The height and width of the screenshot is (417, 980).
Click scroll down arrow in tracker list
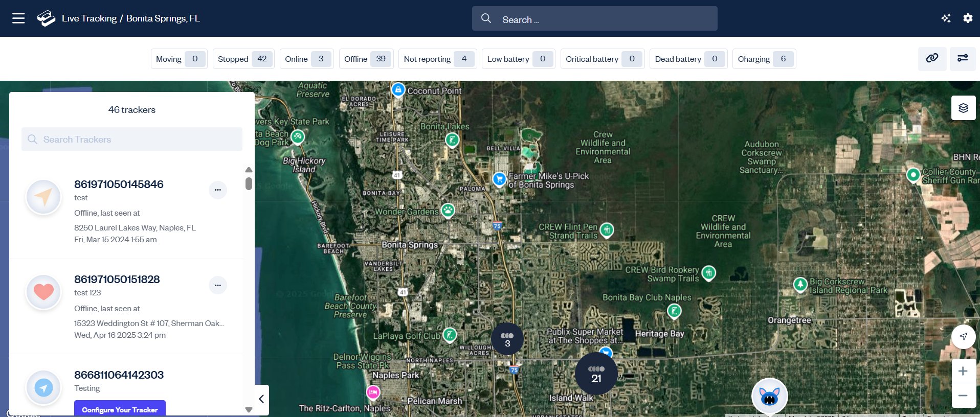click(x=249, y=410)
